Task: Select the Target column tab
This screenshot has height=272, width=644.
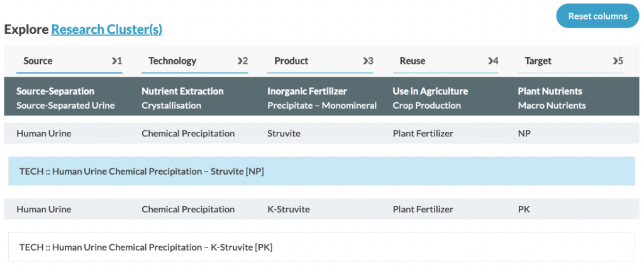Action: [x=571, y=61]
